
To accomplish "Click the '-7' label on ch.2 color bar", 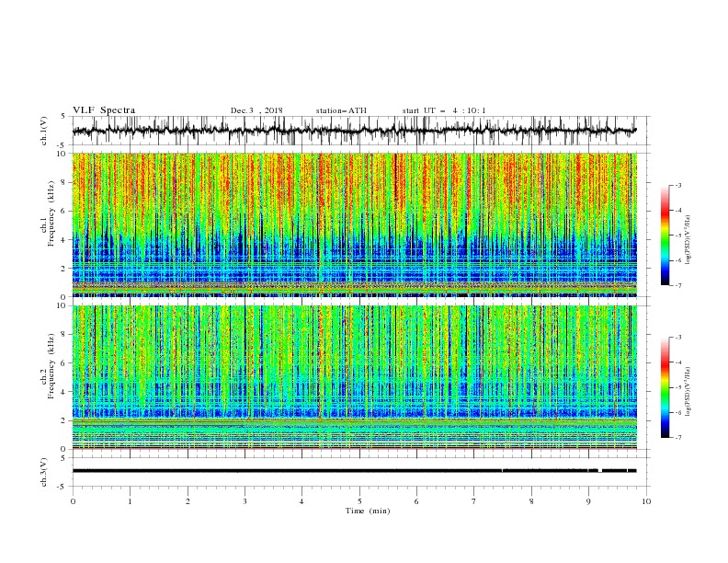I will pyautogui.click(x=677, y=438).
